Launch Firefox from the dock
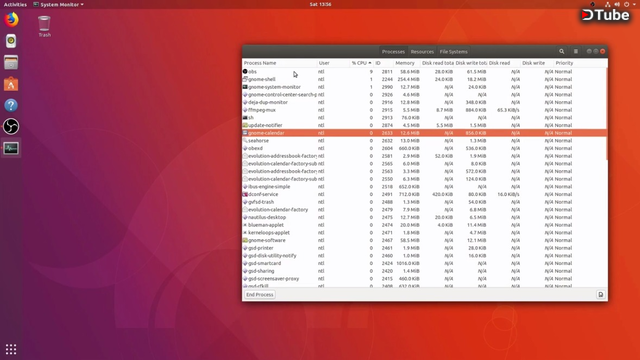 (11, 19)
